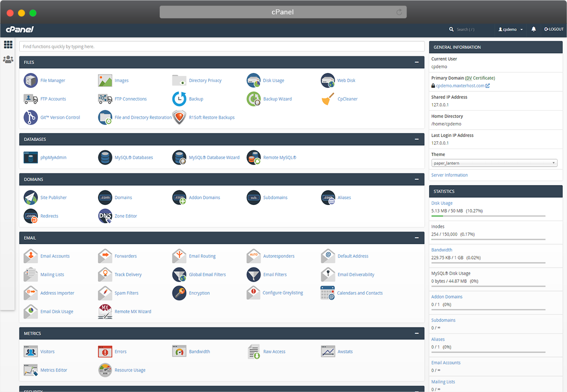Click the notifications bell
The width and height of the screenshot is (567, 392).
point(533,29)
